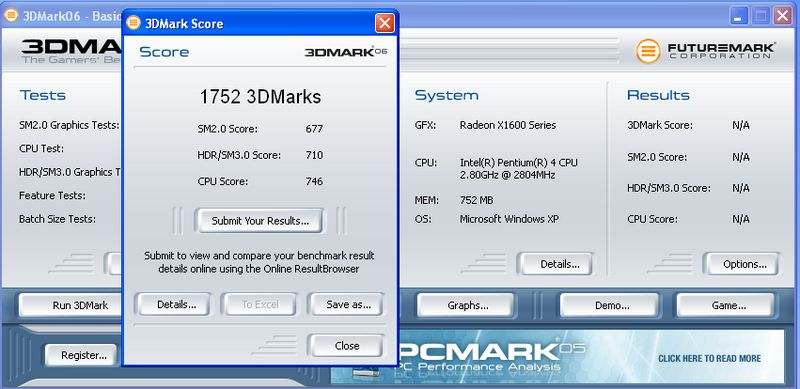This screenshot has width=800, height=389.
Task: Close the 3DMark Score dialog with X
Action: click(384, 23)
